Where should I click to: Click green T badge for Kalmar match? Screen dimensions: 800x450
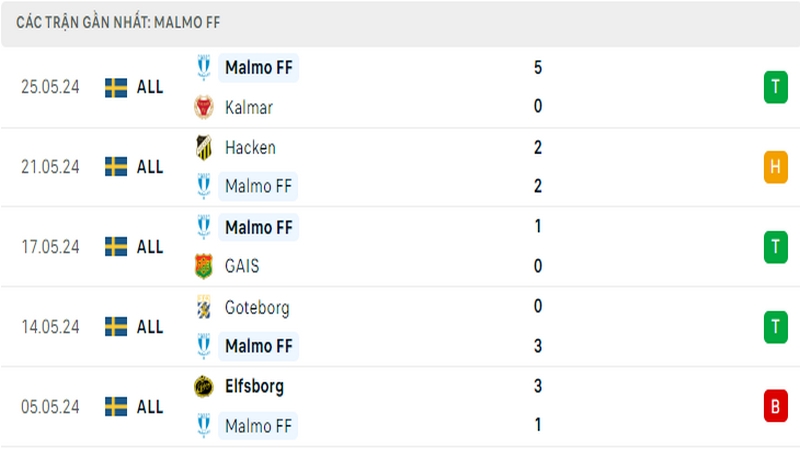(776, 87)
